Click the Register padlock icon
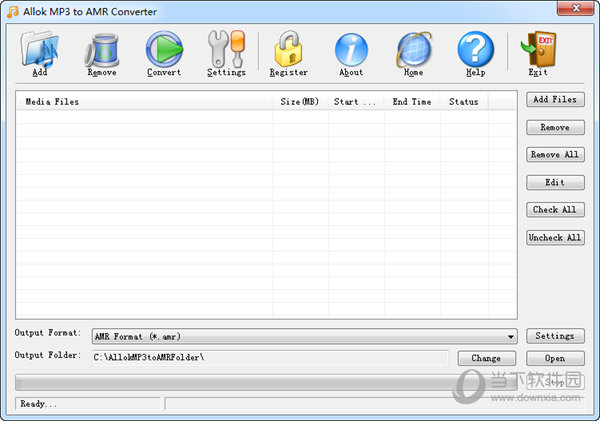The height and width of the screenshot is (421, 600). click(x=289, y=53)
